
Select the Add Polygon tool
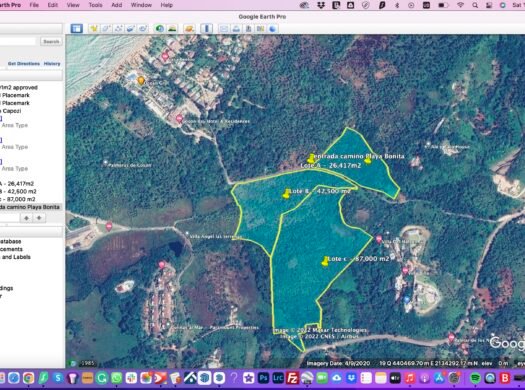106,28
